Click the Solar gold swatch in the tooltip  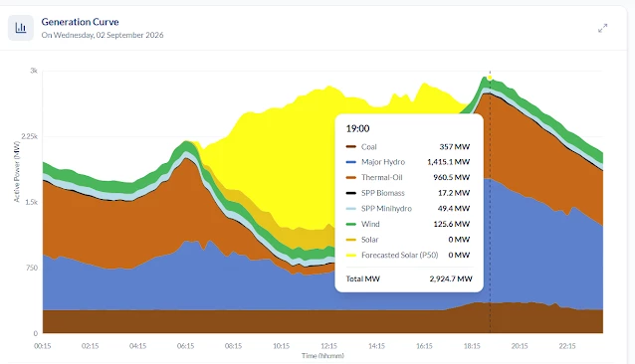(350, 240)
